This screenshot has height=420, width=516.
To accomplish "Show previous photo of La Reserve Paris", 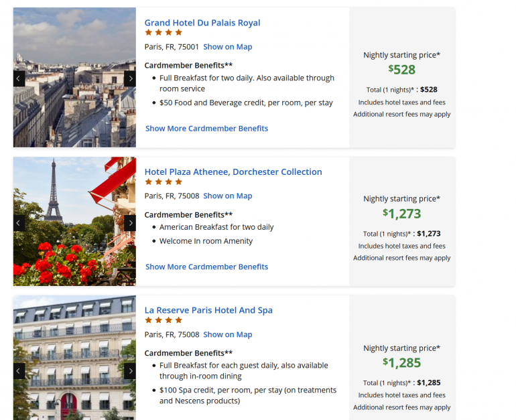I will point(19,371).
